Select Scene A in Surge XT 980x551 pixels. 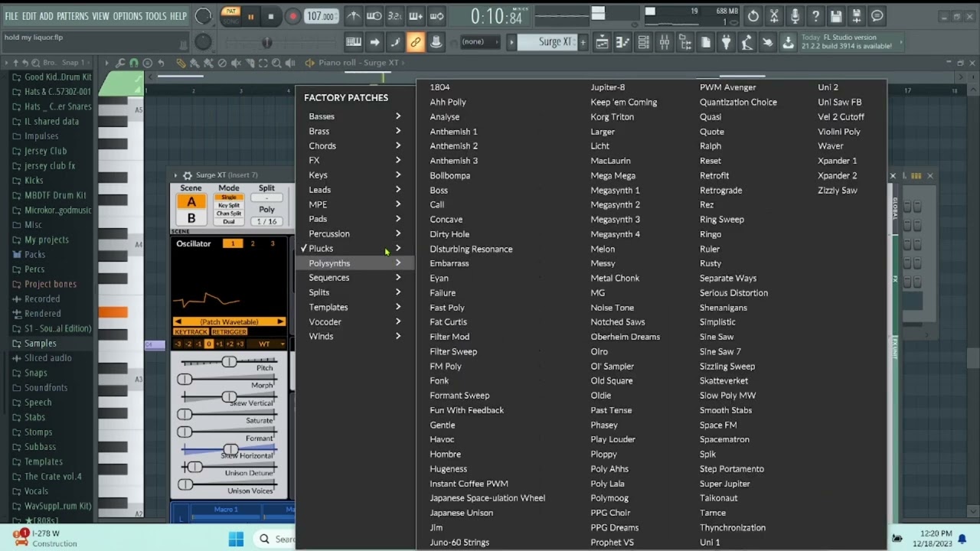click(x=191, y=202)
